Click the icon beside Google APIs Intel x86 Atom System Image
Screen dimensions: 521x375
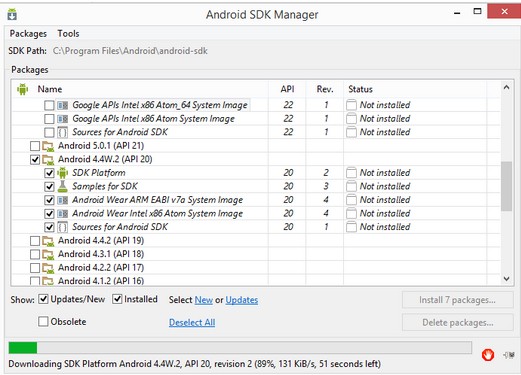62,119
